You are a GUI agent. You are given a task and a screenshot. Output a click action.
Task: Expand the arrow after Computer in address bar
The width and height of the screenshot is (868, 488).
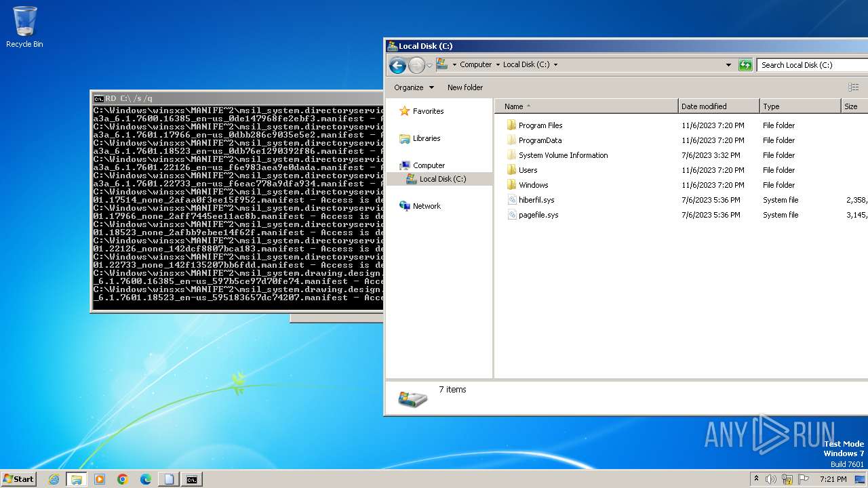(x=497, y=65)
